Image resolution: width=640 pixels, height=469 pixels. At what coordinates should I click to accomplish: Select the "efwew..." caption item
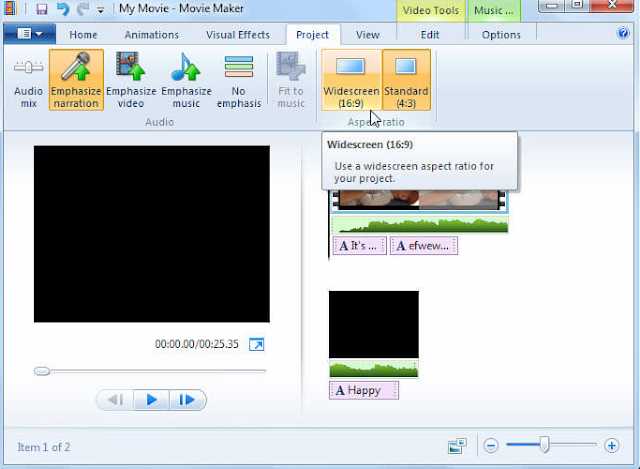424,246
